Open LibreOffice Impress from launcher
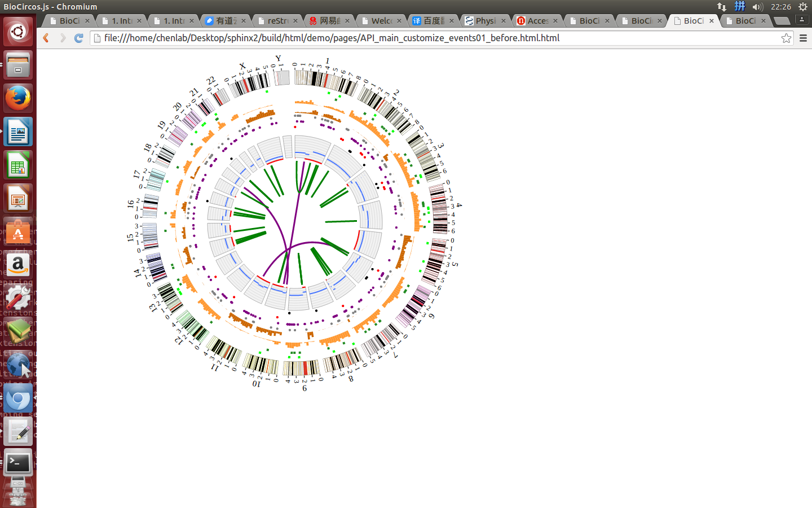This screenshot has height=508, width=812. (x=18, y=199)
